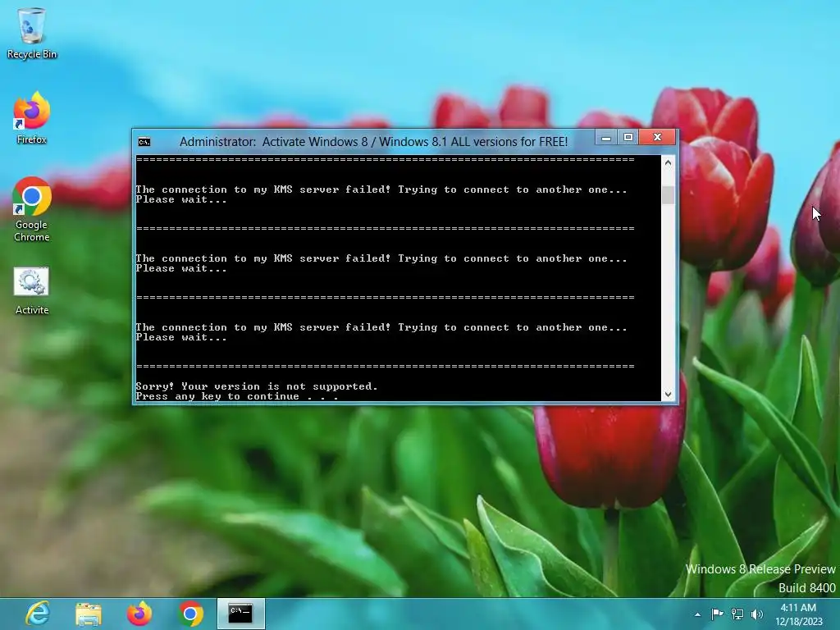Click the Command Prompt taskbar button
This screenshot has height=630, width=840.
[x=240, y=614]
